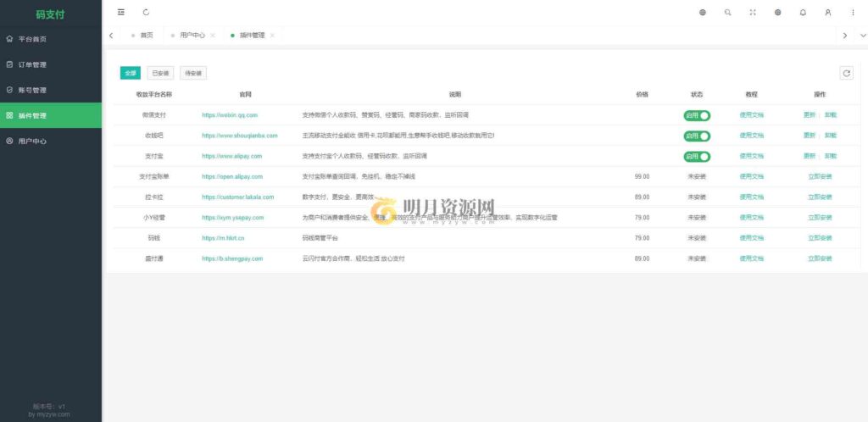This screenshot has height=422, width=868.
Task: Open the vertical three-dot more menu
Action: click(x=853, y=12)
